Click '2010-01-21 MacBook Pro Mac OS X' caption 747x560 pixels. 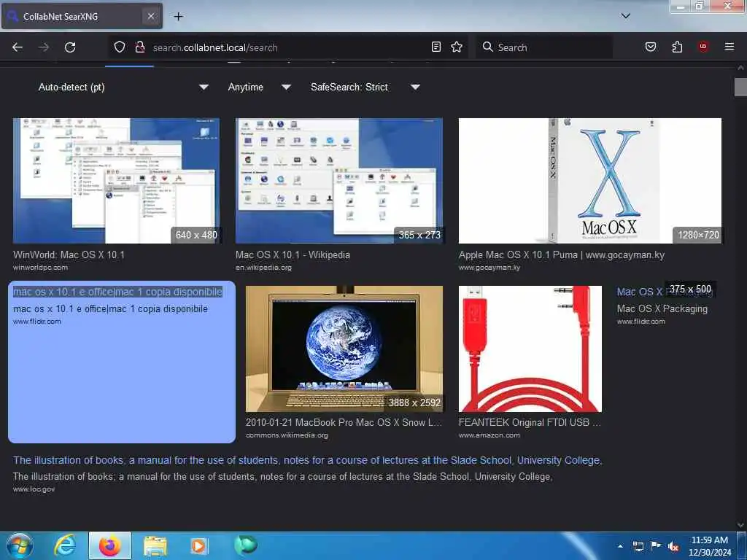click(344, 422)
